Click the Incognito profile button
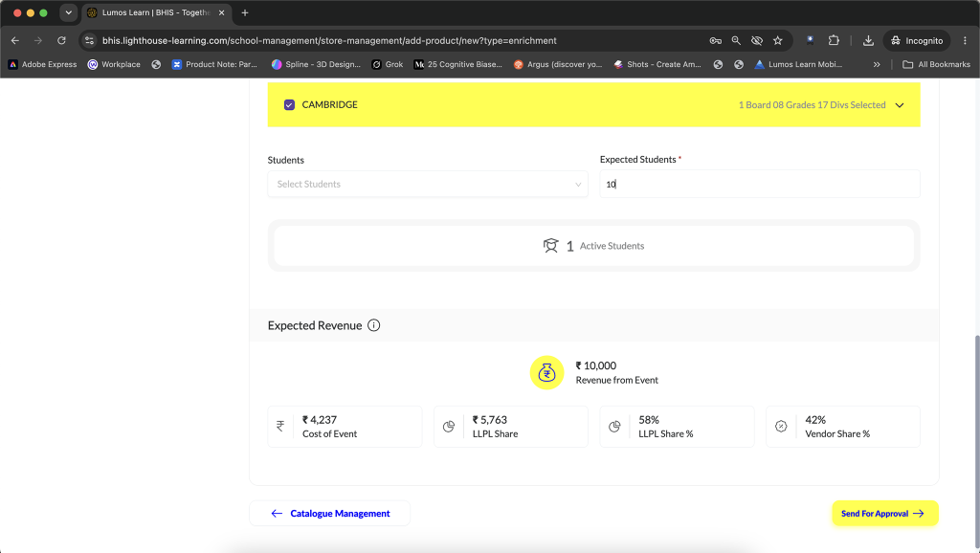The width and height of the screenshot is (980, 553). click(x=917, y=40)
